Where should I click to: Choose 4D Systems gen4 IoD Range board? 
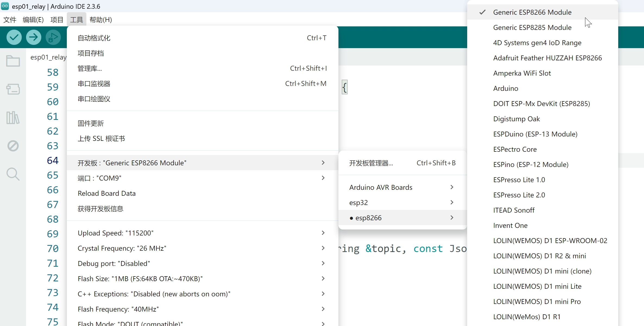click(543, 43)
